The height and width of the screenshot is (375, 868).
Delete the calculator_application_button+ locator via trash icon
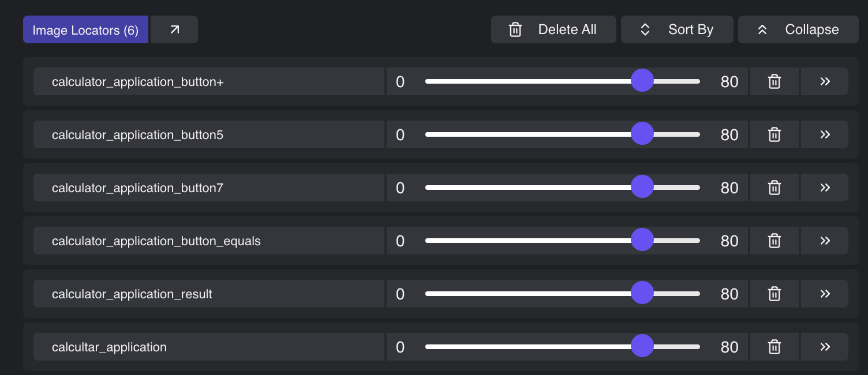(774, 81)
